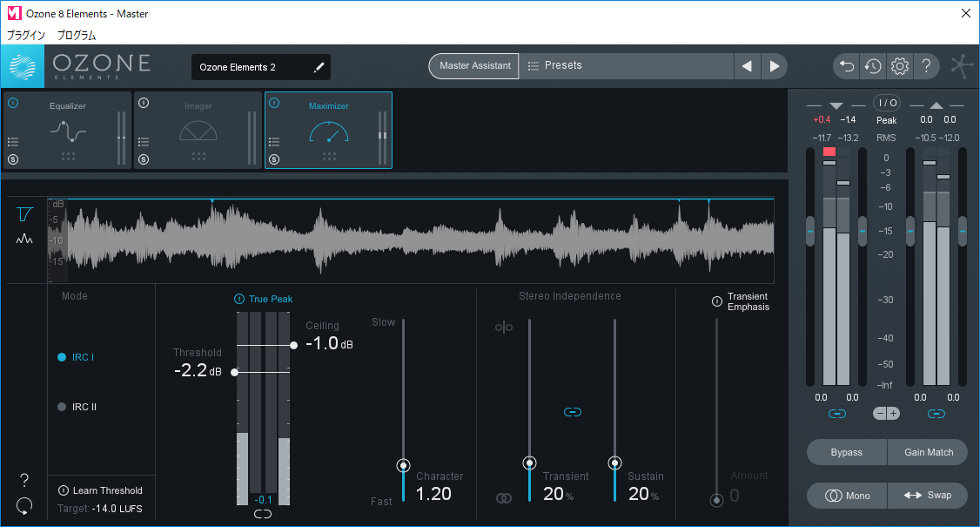Enable or disable True Peak limiting
The width and height of the screenshot is (980, 527).
(238, 299)
